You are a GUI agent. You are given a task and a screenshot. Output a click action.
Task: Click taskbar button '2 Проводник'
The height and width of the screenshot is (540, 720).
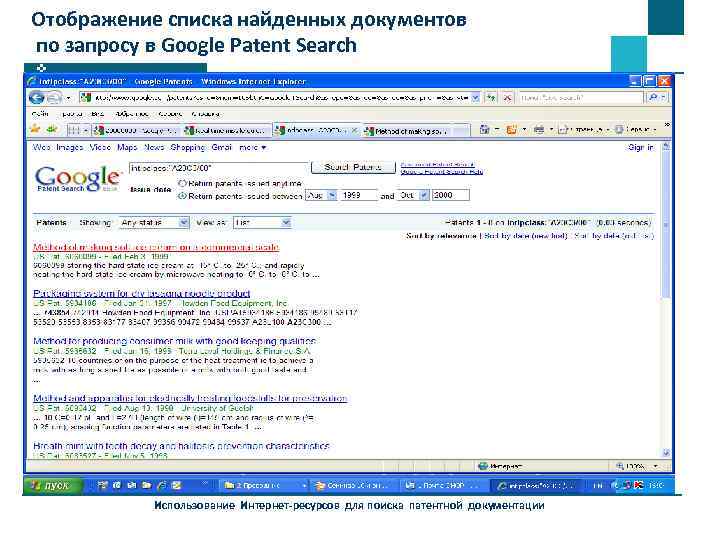click(x=264, y=485)
